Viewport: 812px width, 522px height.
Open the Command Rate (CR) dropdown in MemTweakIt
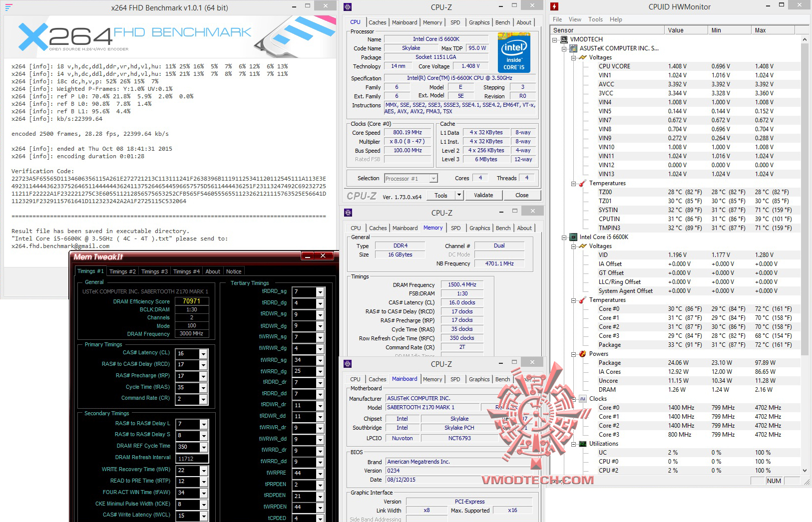point(203,399)
